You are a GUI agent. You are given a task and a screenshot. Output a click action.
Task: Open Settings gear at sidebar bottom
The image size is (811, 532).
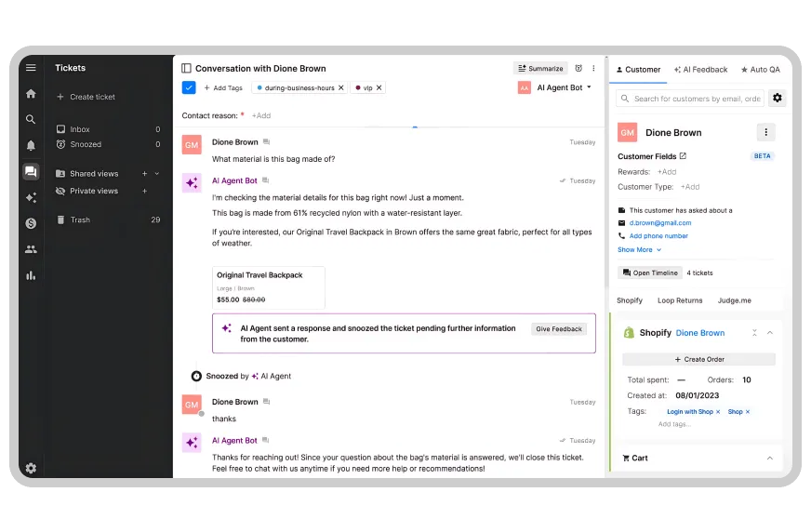click(x=31, y=468)
